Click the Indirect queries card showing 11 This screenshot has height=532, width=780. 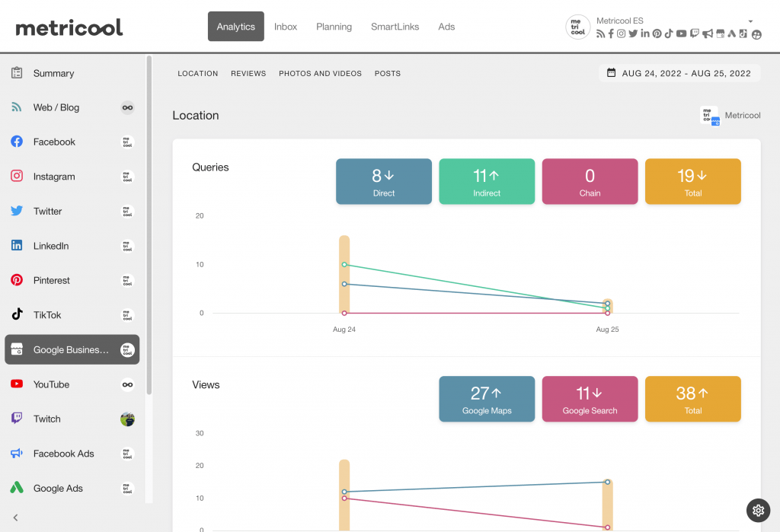click(x=487, y=181)
